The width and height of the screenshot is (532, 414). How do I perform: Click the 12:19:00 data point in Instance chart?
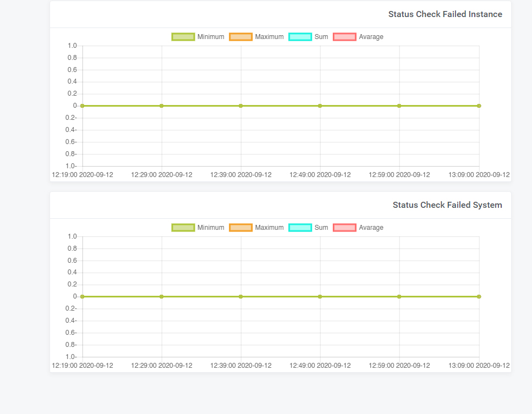point(83,106)
